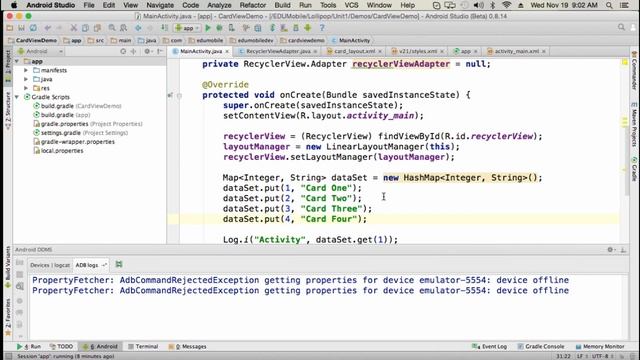Click the Paste toolbar icon
This screenshot has height=360, width=640.
tap(97, 28)
